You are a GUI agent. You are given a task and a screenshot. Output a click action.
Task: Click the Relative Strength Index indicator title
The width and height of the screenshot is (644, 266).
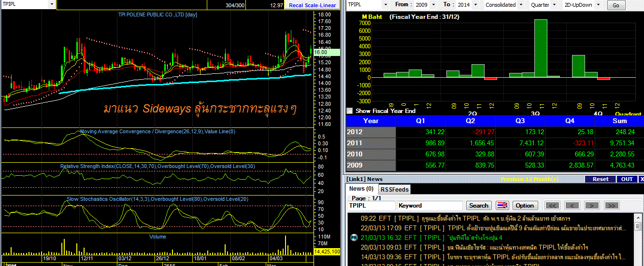(x=157, y=166)
